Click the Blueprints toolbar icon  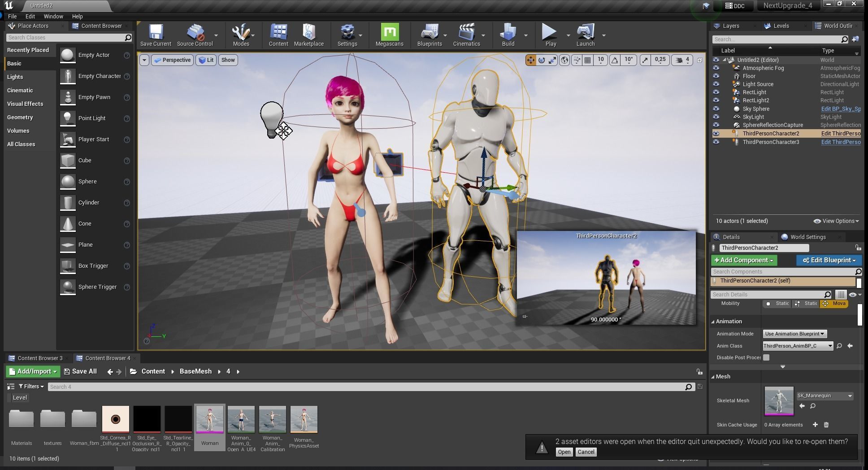click(430, 35)
